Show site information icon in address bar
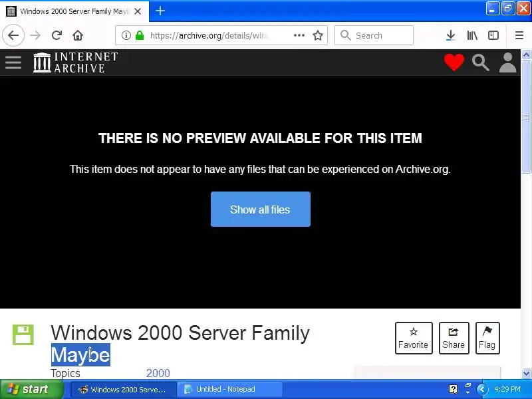 click(126, 35)
